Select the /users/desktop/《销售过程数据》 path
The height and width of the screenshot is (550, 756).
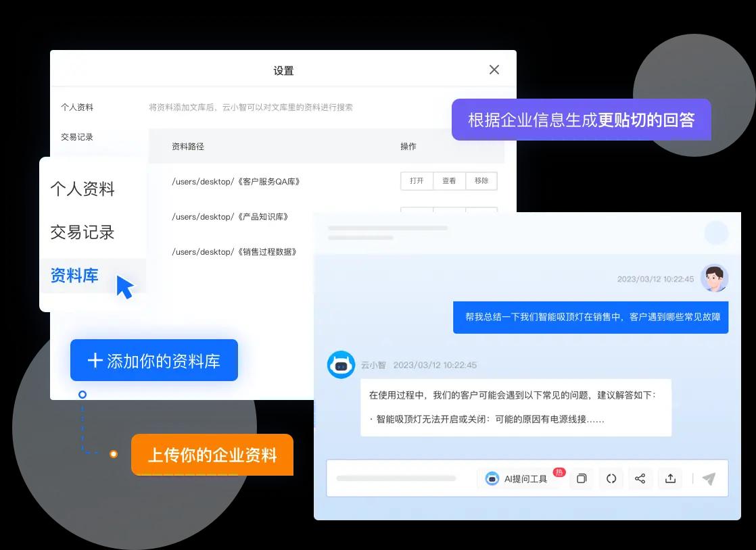(x=235, y=252)
